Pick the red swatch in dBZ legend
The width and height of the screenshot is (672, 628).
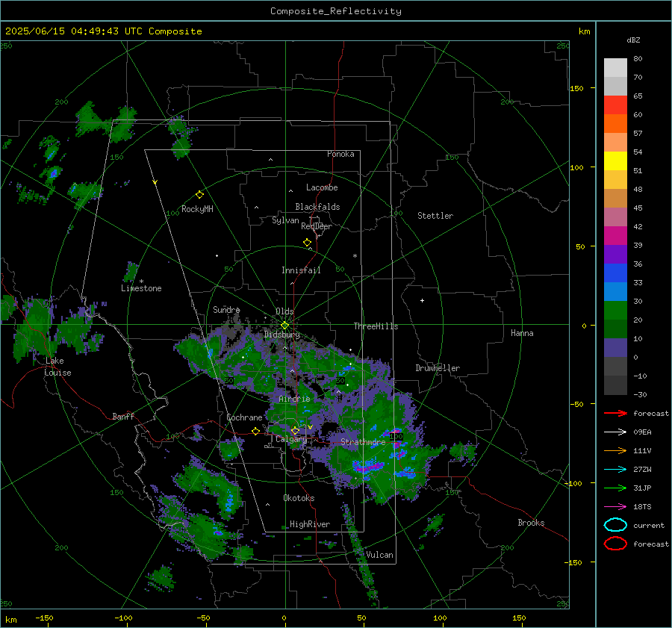point(615,105)
